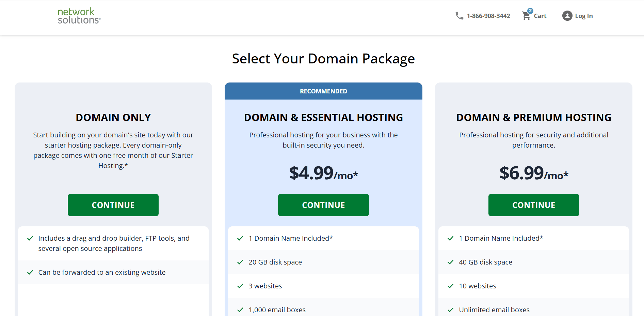Click the blue cart badge showing 2
The height and width of the screenshot is (316, 644).
point(530,11)
